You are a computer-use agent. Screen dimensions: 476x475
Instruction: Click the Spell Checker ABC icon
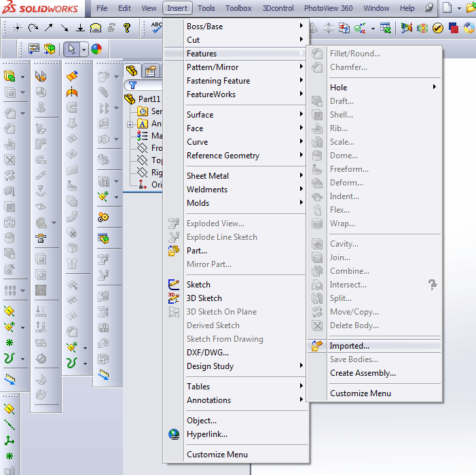156,28
